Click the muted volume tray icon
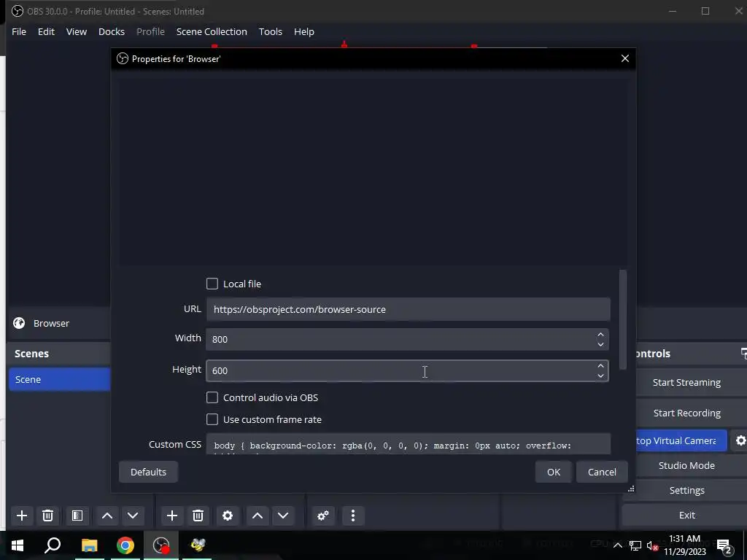The height and width of the screenshot is (560, 747). pyautogui.click(x=653, y=545)
